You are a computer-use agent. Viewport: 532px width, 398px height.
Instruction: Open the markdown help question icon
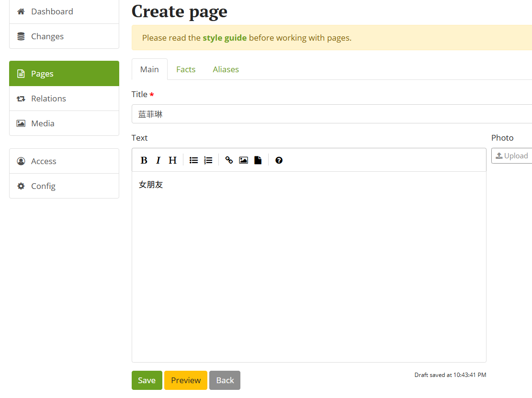(x=279, y=160)
